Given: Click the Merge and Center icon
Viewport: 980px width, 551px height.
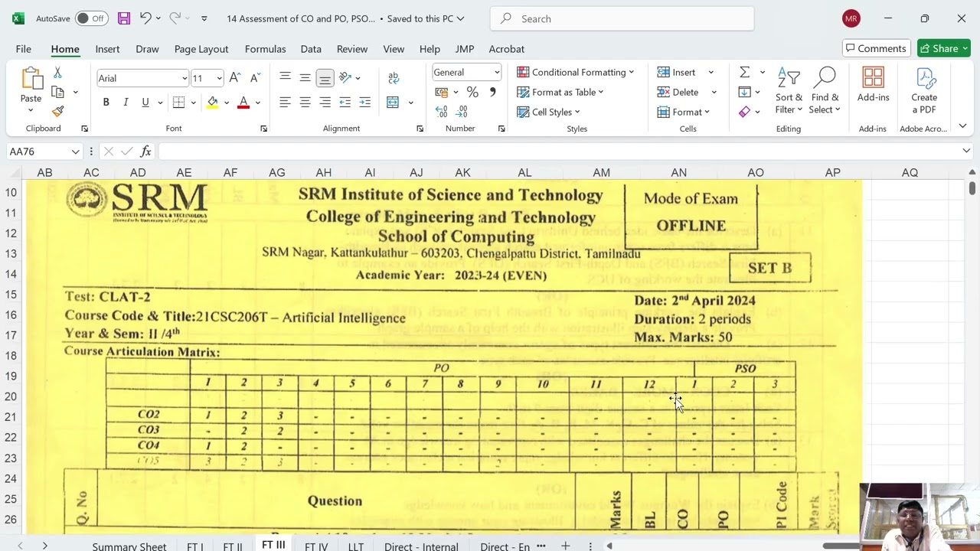Looking at the screenshot, I should click(x=393, y=103).
